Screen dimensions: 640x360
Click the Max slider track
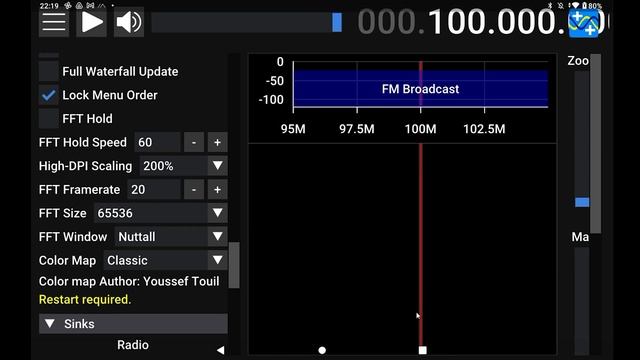click(x=582, y=301)
